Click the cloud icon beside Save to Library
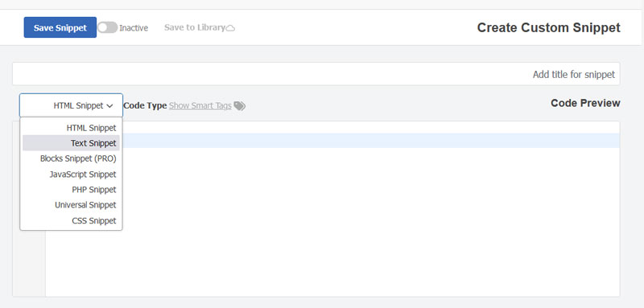 (x=230, y=28)
